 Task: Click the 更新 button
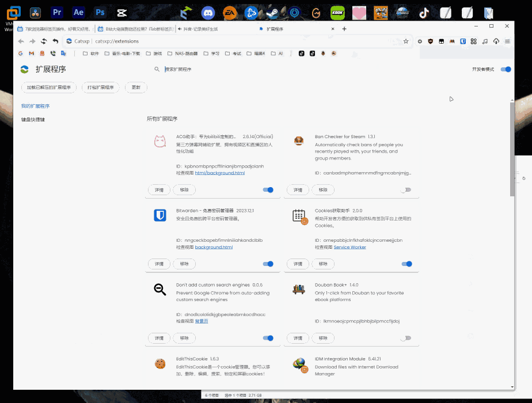click(136, 88)
